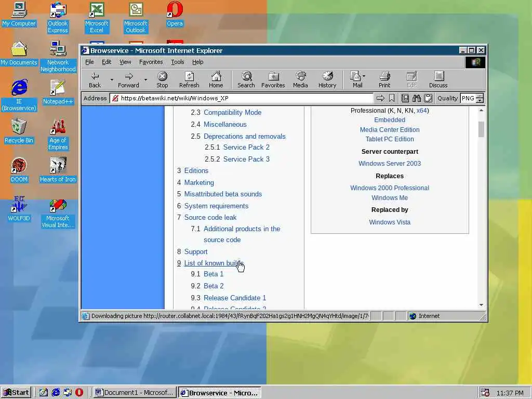Open the Back button history dropdown arrow
Viewport: 532px width, 399px height.
[x=112, y=80]
